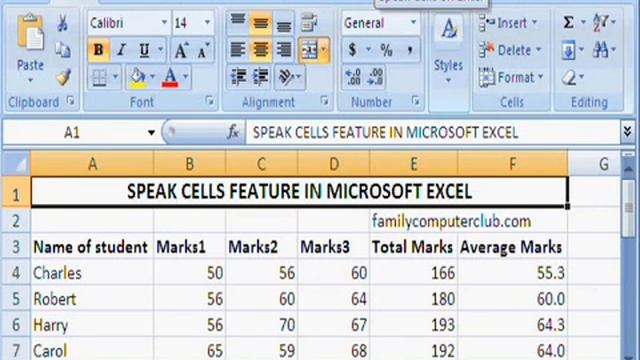Open the Format cells menu
Image resolution: width=640 pixels, height=360 pixels.
pos(511,77)
